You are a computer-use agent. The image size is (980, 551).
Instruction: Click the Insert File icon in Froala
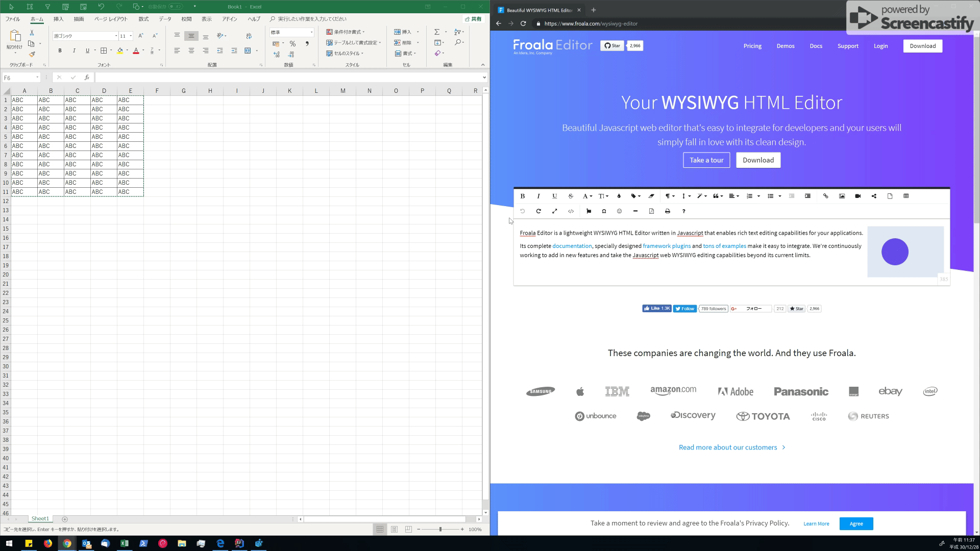pos(890,196)
